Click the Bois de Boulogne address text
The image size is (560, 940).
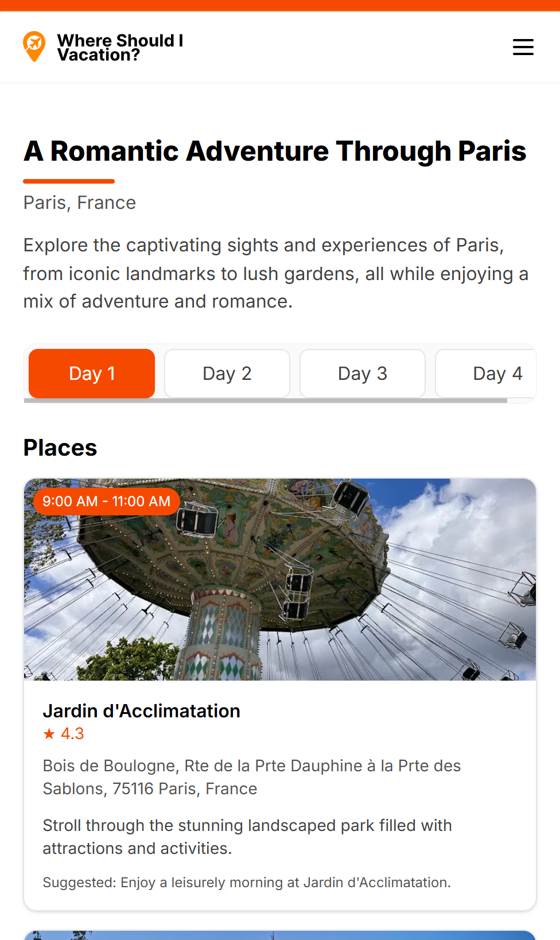coord(251,777)
